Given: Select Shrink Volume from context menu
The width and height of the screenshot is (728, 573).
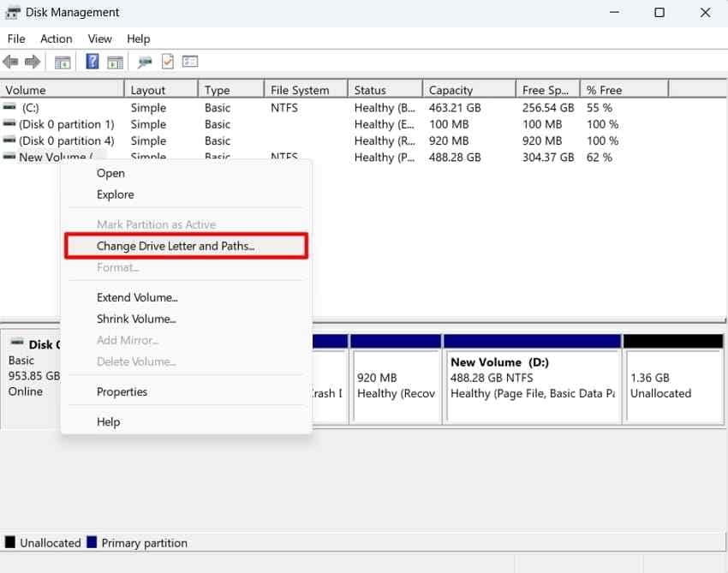Looking at the screenshot, I should pyautogui.click(x=186, y=319).
